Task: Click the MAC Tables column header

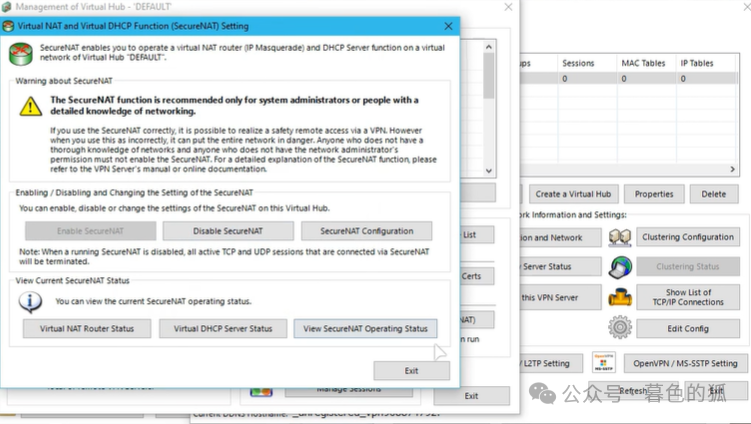Action: coord(645,63)
